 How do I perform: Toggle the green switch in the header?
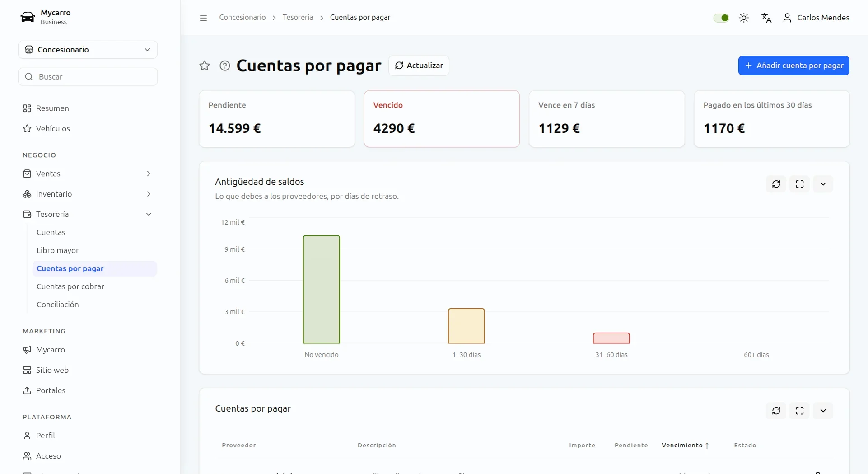[x=721, y=18]
